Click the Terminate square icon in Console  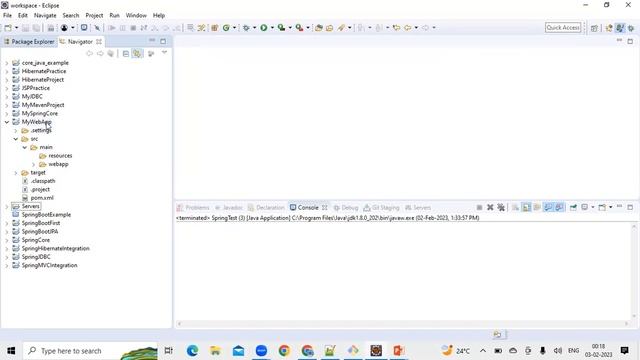pyautogui.click(x=480, y=207)
